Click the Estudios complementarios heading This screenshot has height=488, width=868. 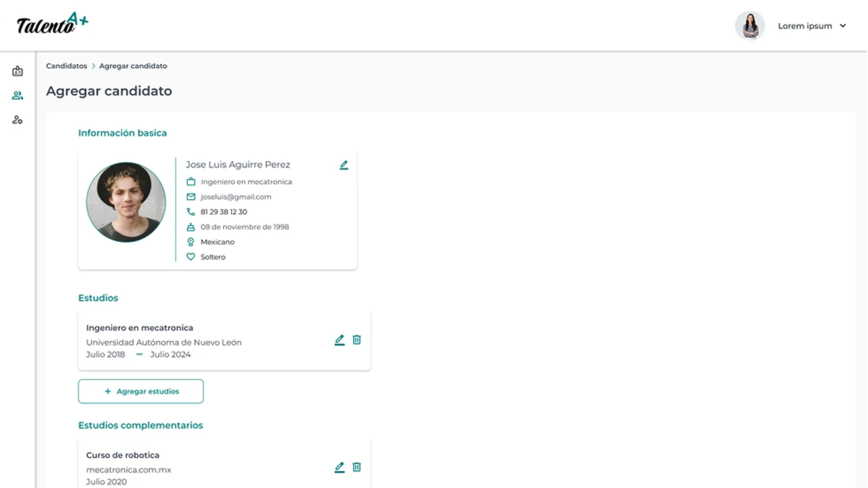pos(140,426)
